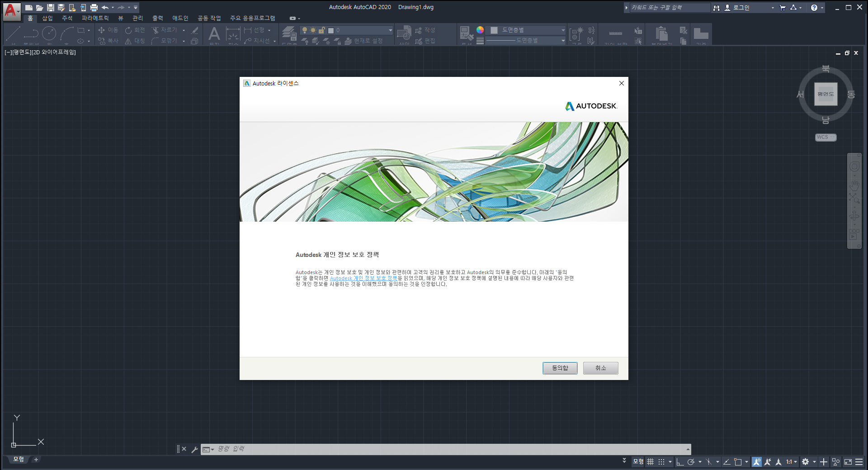Click the workspace switching gear icon

click(x=805, y=462)
